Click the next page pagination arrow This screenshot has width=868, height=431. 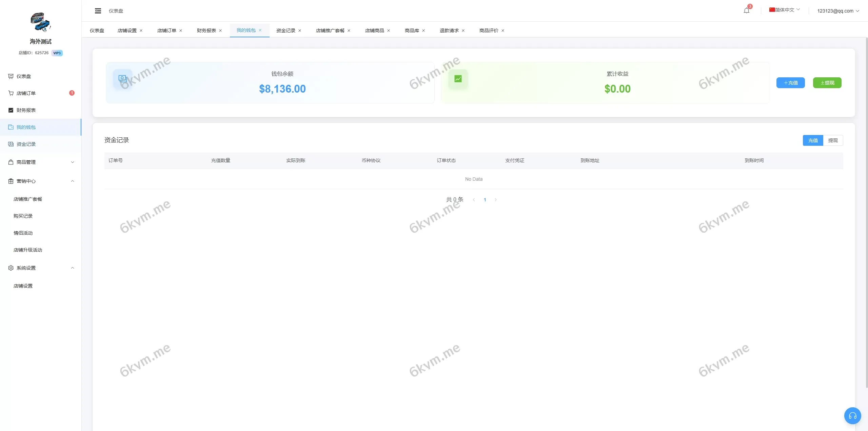[x=496, y=200]
